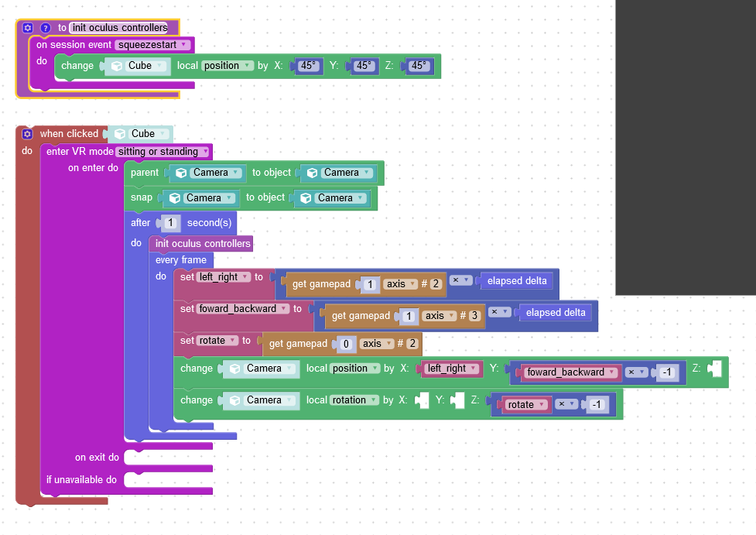This screenshot has height=535, width=756.
Task: Click empty if unavailable do slot
Action: point(168,480)
